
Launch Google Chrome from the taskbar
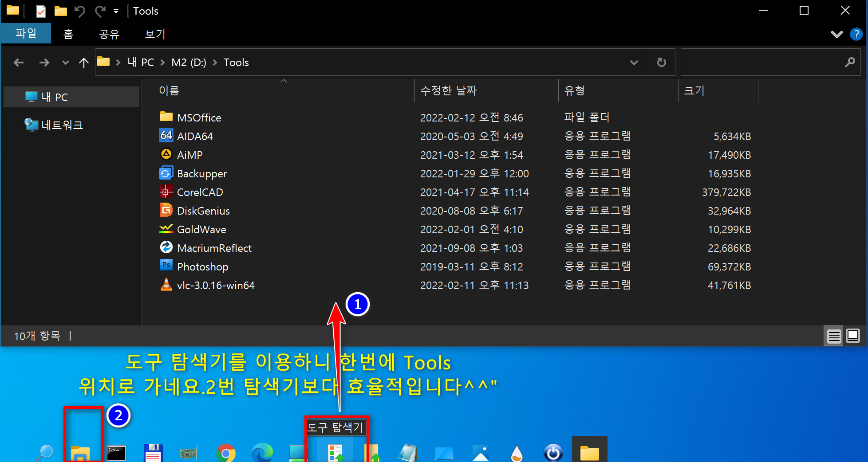225,453
